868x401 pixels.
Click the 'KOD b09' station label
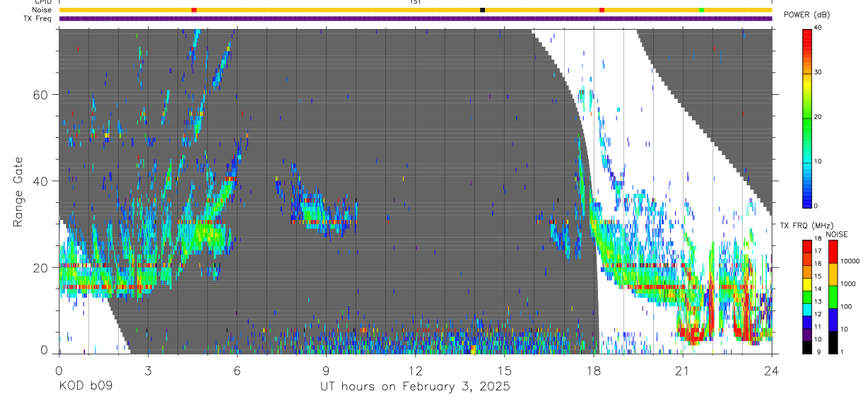tap(86, 387)
